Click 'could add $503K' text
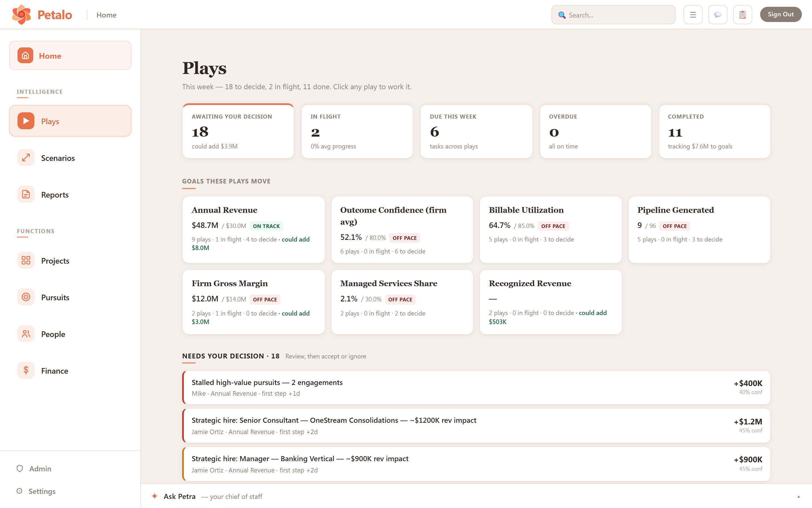 [548, 317]
